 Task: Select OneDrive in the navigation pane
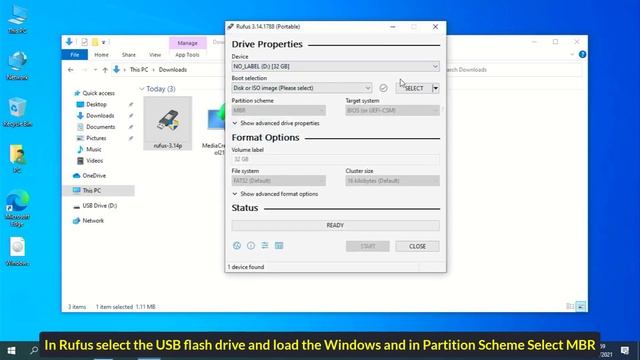pyautogui.click(x=94, y=176)
